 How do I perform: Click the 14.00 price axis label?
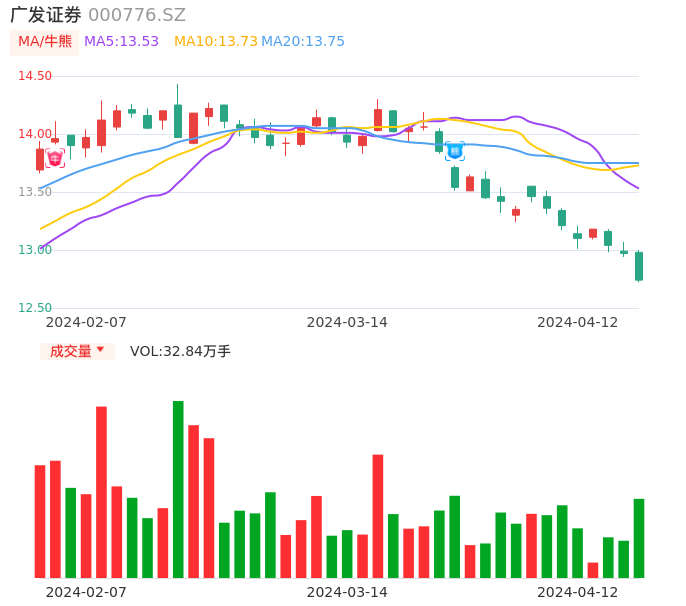click(x=35, y=134)
